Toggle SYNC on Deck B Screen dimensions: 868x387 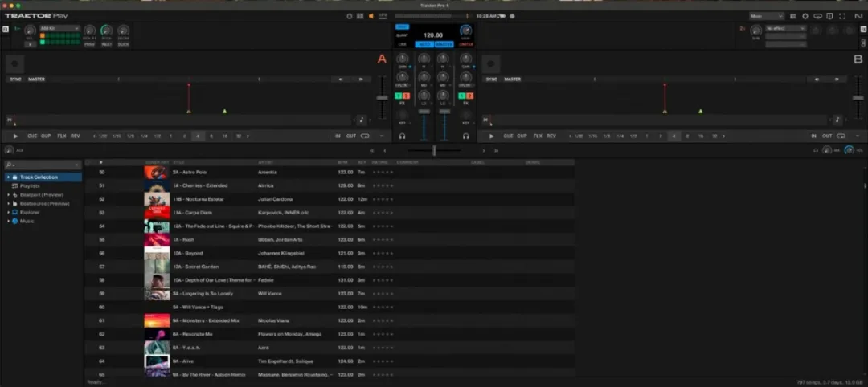point(492,79)
